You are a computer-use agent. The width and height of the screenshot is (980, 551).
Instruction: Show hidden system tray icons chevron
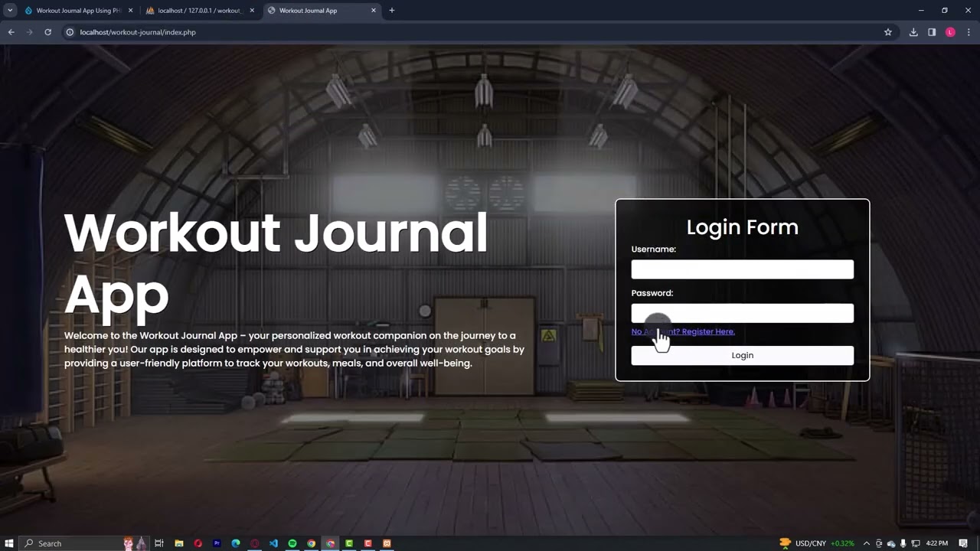pyautogui.click(x=867, y=543)
